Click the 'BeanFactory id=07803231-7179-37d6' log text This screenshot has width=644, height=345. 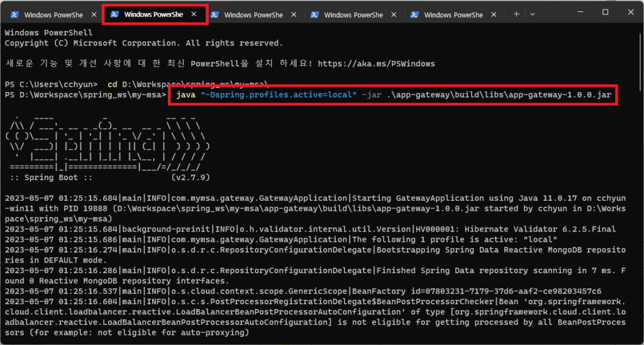pyautogui.click(x=477, y=291)
